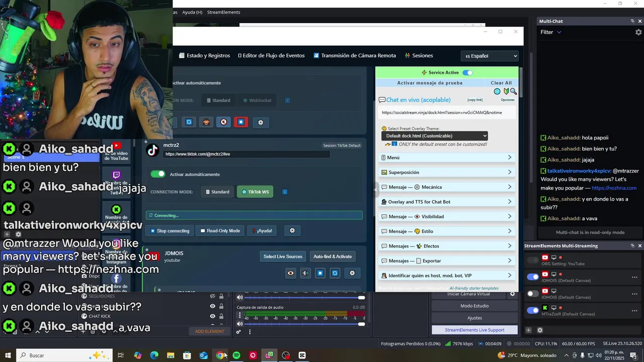Open three-dot menu for MTraZzeR canvas
Image resolution: width=644 pixels, height=362 pixels.
coord(634,310)
